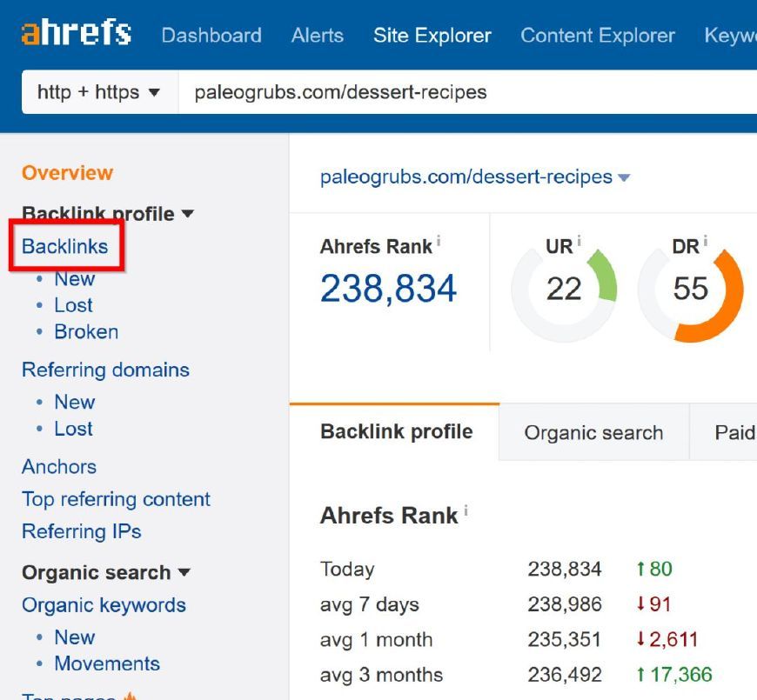This screenshot has height=700, width=757.
Task: Collapse the Organic search sidebar section
Action: point(106,572)
